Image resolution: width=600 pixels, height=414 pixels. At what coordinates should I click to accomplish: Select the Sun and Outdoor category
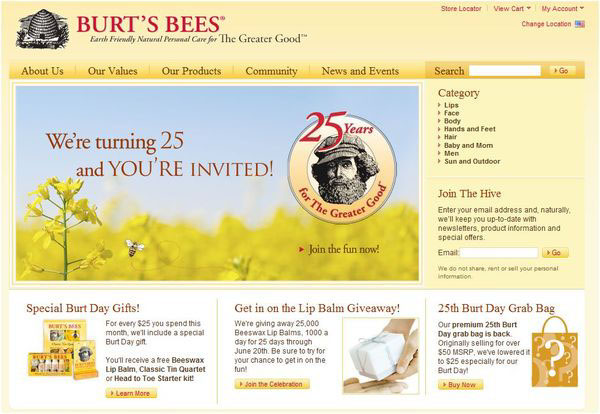(472, 161)
